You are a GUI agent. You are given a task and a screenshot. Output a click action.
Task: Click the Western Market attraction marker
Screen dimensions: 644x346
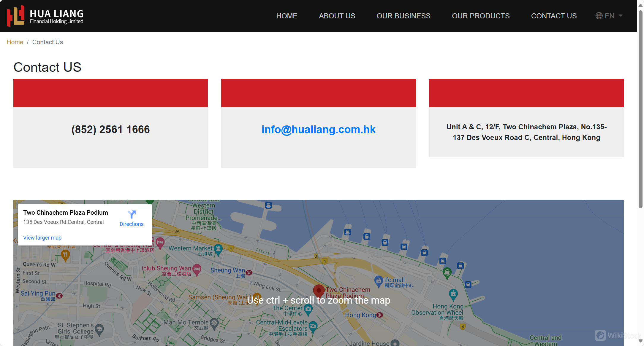pyautogui.click(x=218, y=249)
